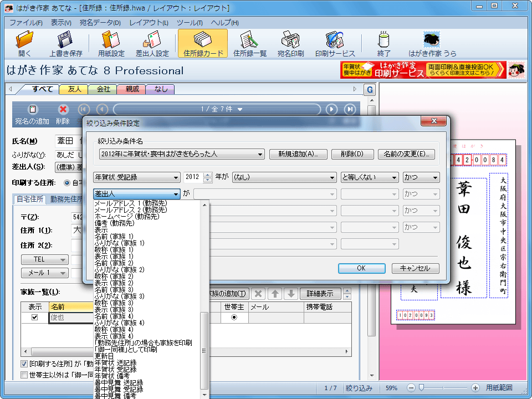Toggle the [印刷する住所] checkbox
The width and height of the screenshot is (532, 399).
[24, 364]
